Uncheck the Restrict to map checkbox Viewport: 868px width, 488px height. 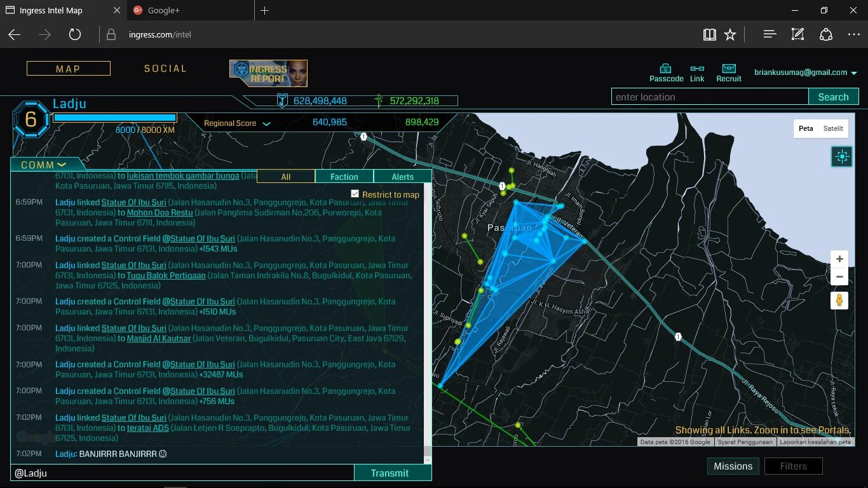coord(355,194)
